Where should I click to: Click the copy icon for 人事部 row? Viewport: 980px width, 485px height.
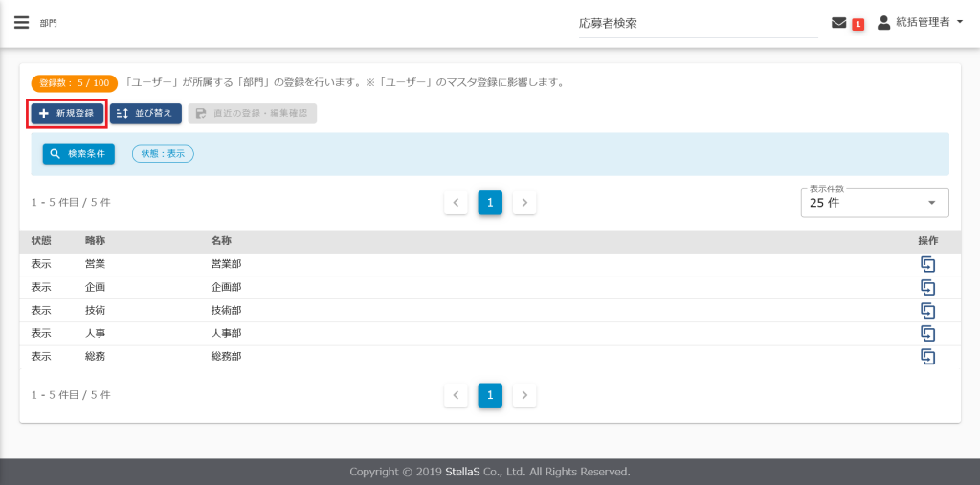926,333
